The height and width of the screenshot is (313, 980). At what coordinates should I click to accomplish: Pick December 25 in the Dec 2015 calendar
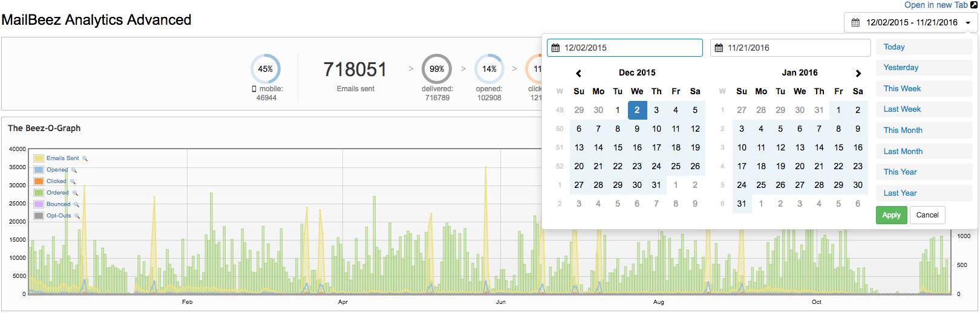pyautogui.click(x=676, y=166)
